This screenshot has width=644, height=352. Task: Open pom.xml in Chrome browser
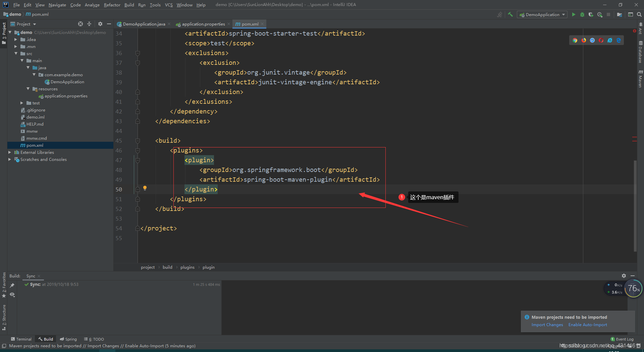575,40
